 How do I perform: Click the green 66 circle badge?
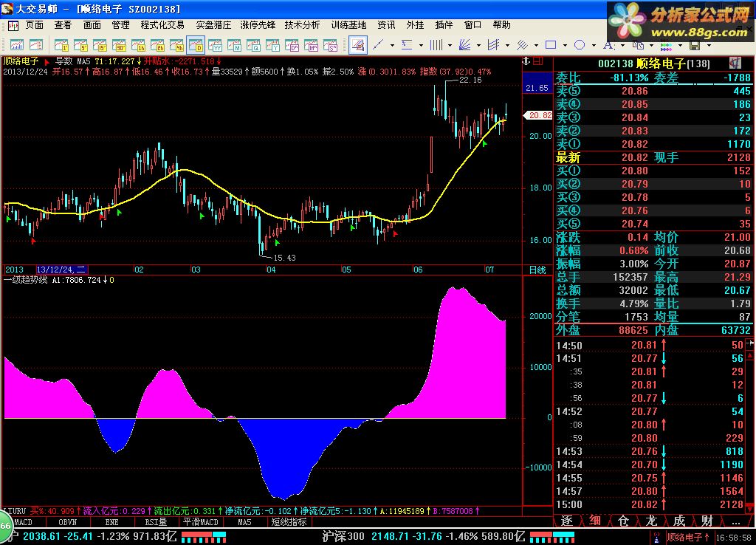tap(4, 526)
